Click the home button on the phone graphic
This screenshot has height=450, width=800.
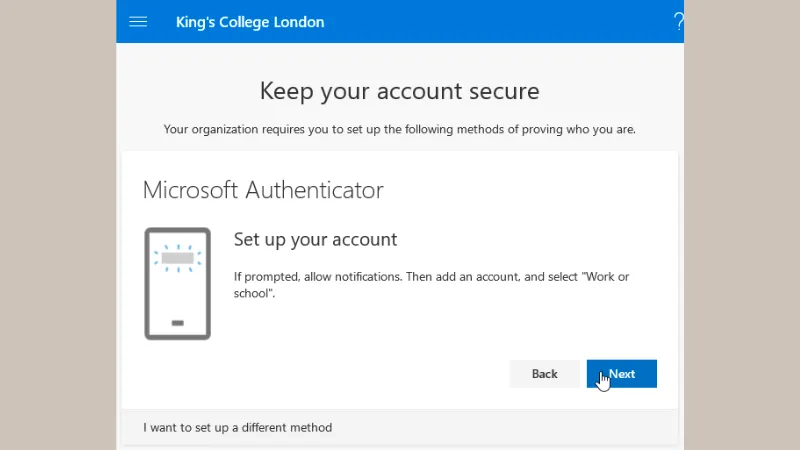pos(178,323)
